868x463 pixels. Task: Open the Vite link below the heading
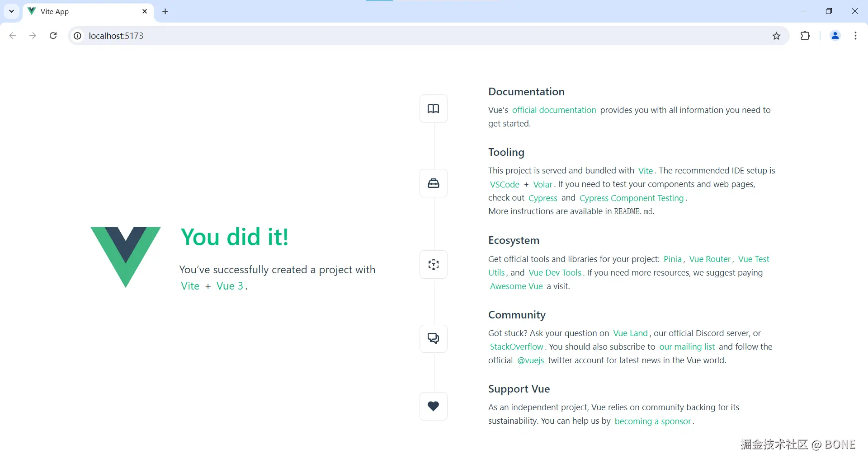(x=190, y=286)
